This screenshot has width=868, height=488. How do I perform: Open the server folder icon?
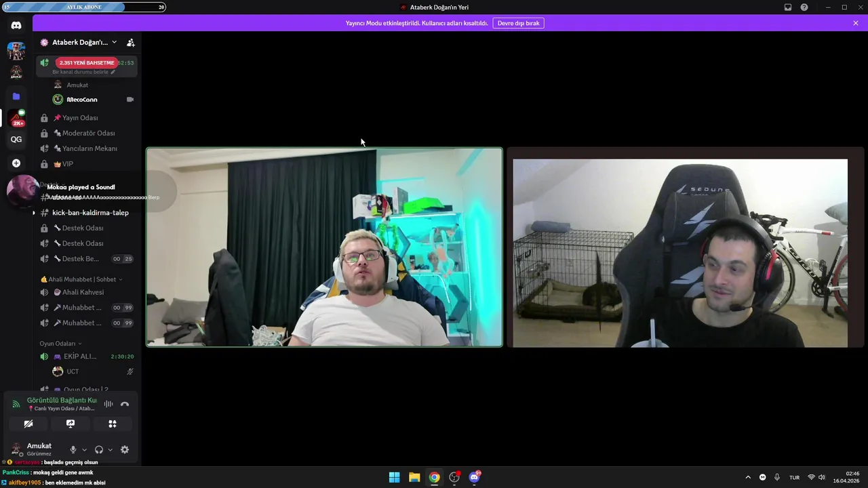(16, 96)
